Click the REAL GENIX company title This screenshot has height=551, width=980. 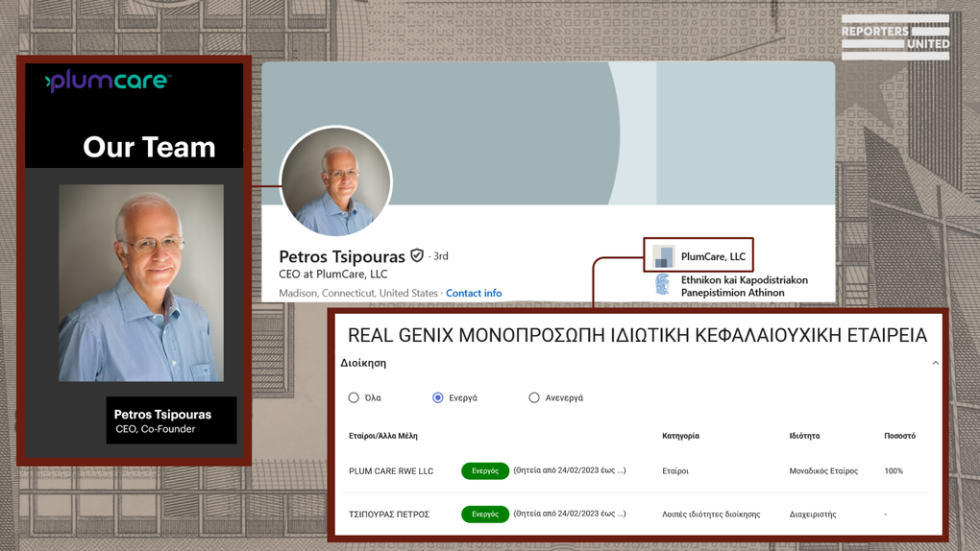point(638,335)
